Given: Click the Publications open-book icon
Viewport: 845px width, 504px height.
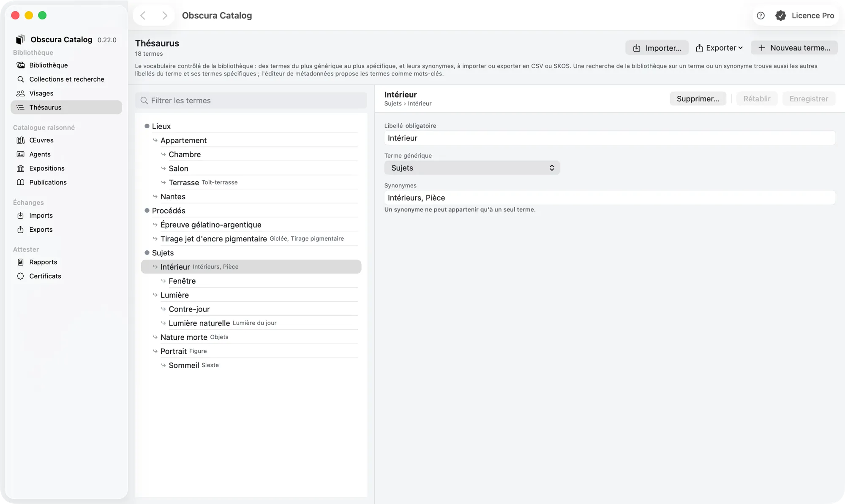Looking at the screenshot, I should (20, 182).
